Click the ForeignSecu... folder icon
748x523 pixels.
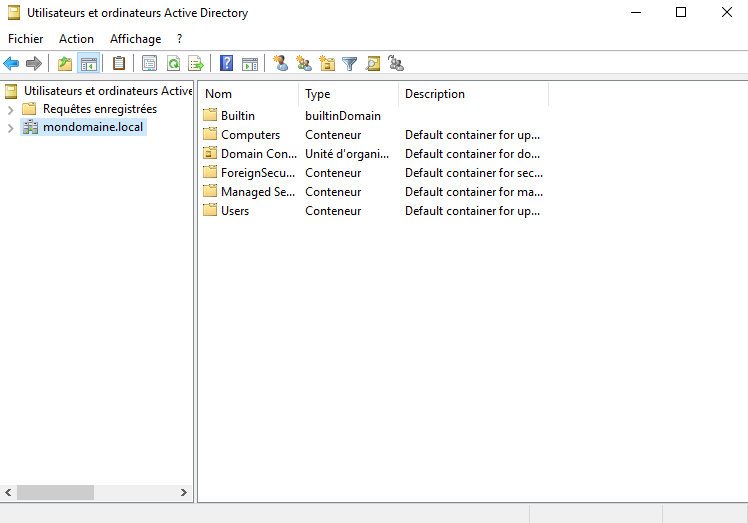(x=210, y=172)
